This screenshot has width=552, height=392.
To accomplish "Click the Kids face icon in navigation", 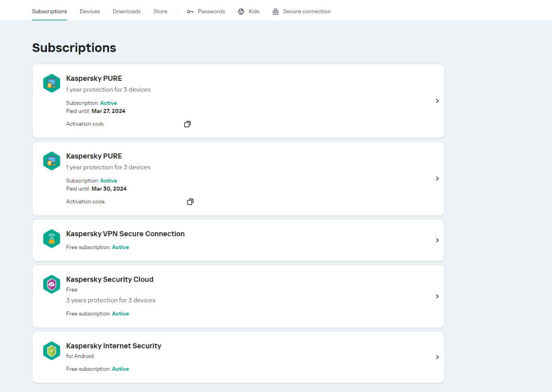I will click(x=241, y=11).
